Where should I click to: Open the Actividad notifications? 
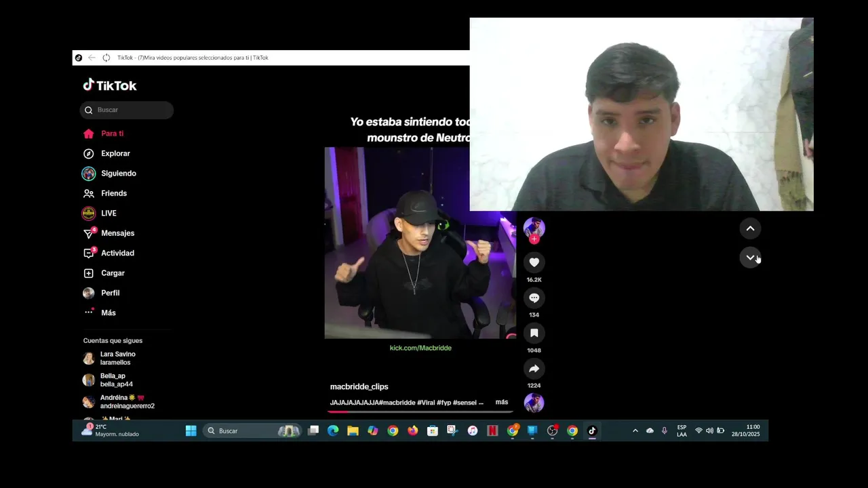(x=108, y=253)
